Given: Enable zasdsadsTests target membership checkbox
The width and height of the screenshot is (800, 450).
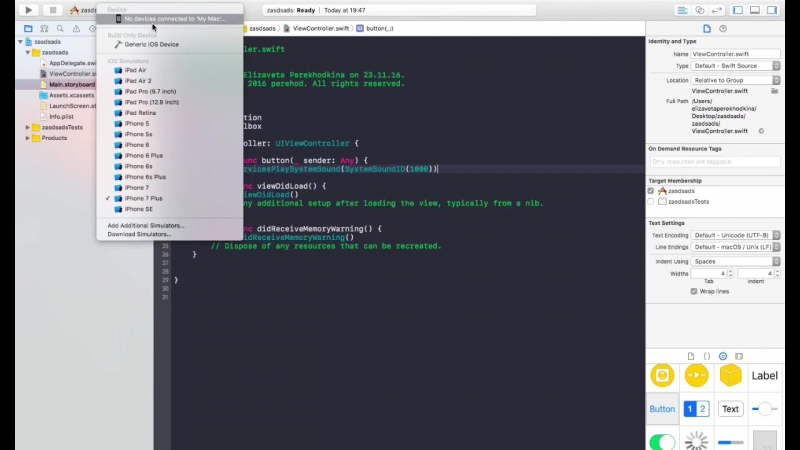Looking at the screenshot, I should 651,201.
